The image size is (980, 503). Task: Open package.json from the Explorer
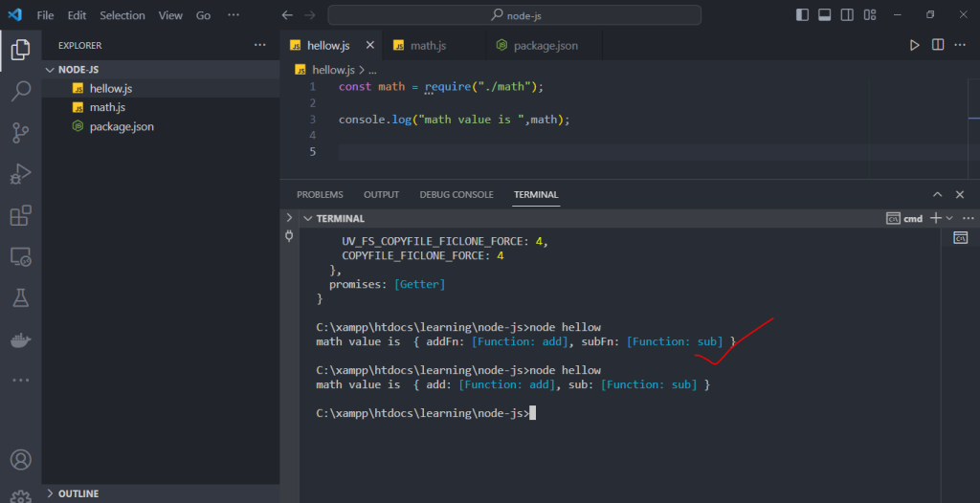121,126
